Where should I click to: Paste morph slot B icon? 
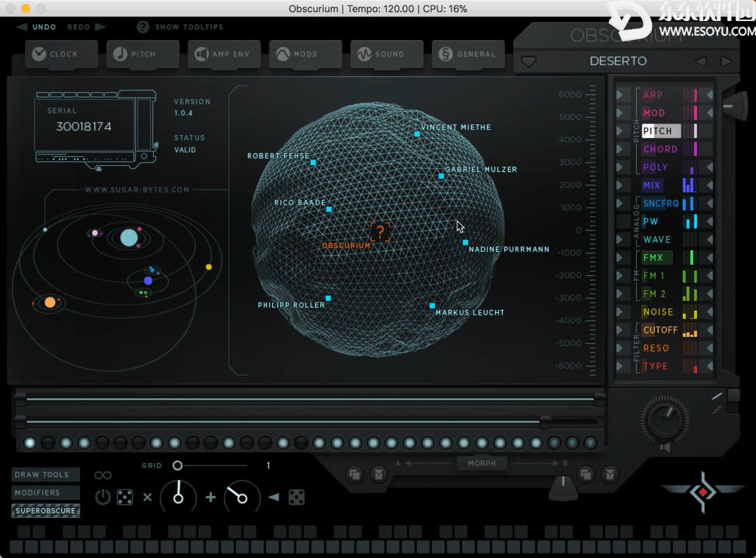pyautogui.click(x=610, y=474)
